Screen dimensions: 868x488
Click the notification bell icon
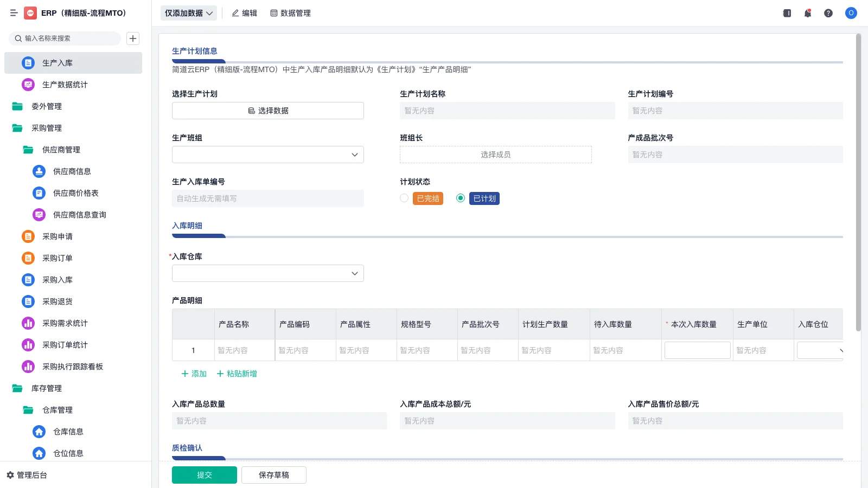click(807, 13)
